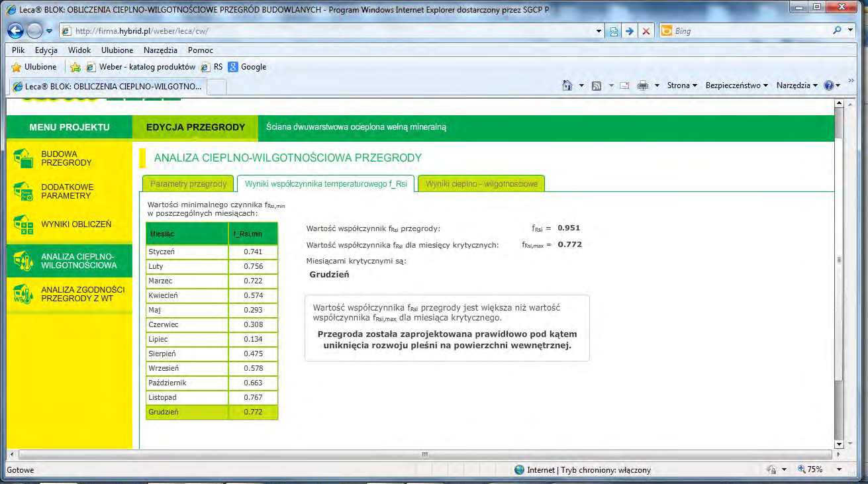Switch to Wyniki współczynnika temperaturowego f_Rsi tab
This screenshot has height=484, width=868.
325,184
